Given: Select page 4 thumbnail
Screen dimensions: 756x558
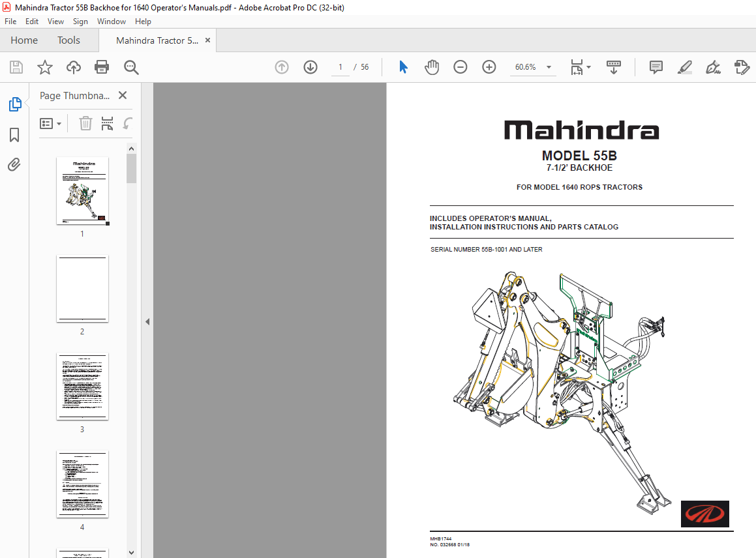Looking at the screenshot, I should click(82, 484).
